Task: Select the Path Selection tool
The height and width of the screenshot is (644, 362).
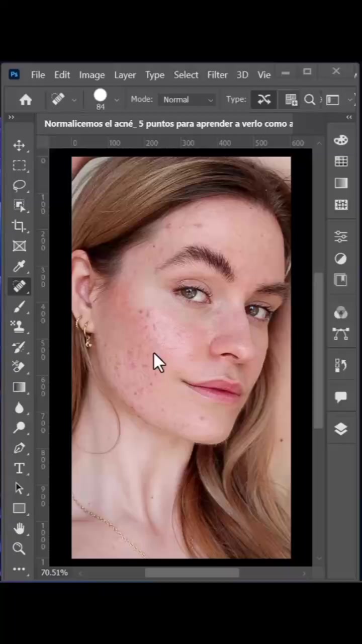Action: (x=19, y=488)
